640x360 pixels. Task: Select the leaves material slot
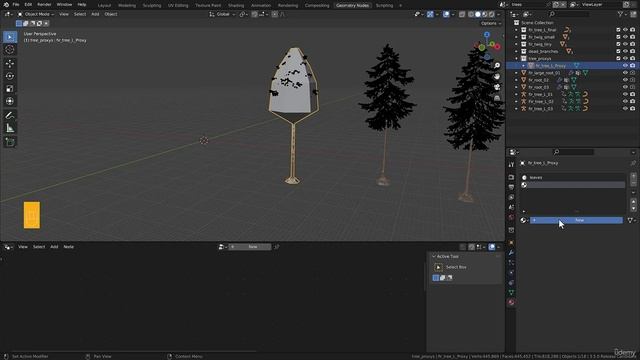tap(573, 178)
